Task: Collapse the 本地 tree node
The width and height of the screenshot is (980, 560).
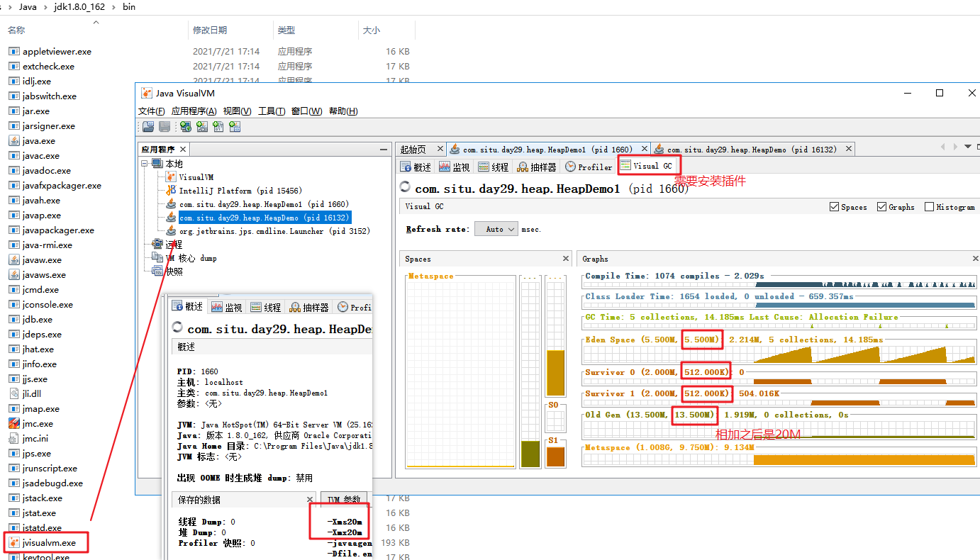Action: click(145, 164)
